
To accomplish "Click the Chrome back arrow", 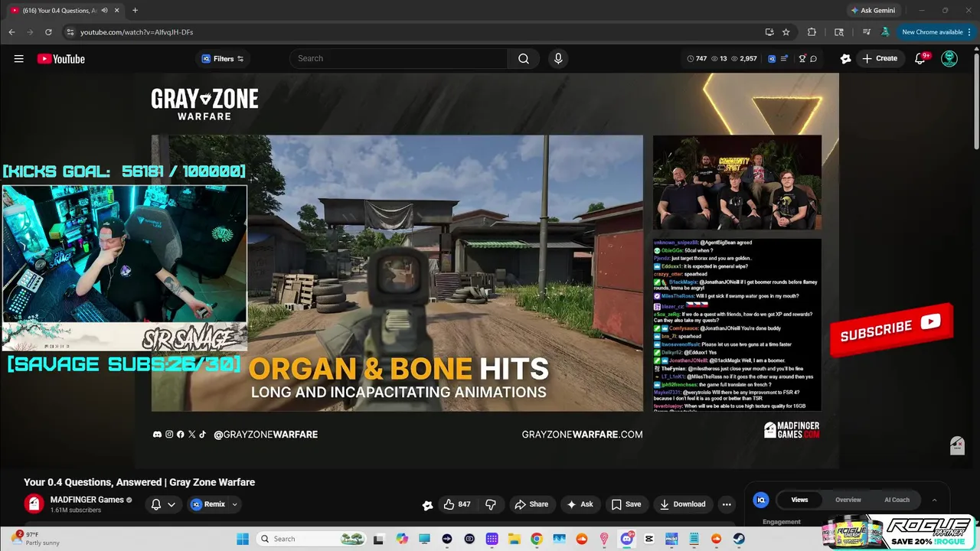I will [x=11, y=32].
